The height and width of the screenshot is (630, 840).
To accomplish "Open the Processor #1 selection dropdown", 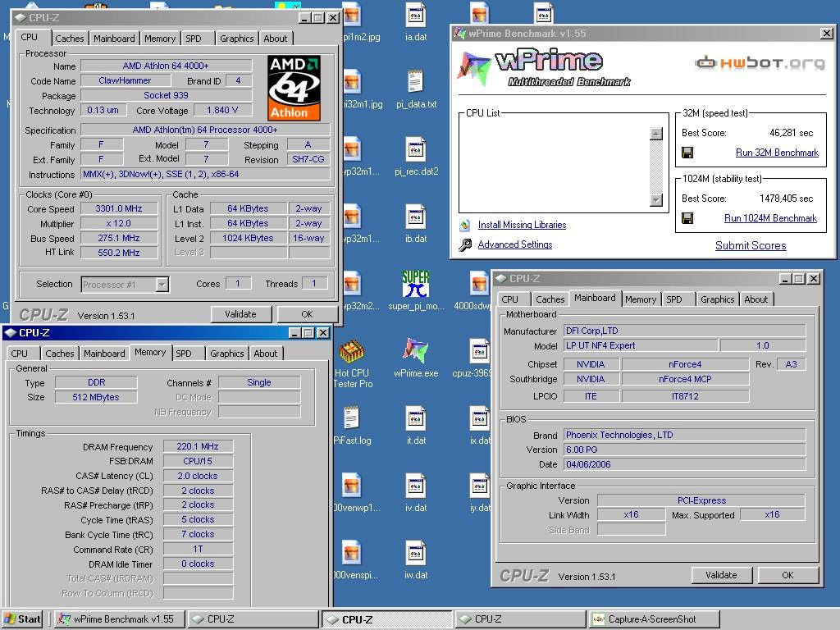I will [x=162, y=285].
